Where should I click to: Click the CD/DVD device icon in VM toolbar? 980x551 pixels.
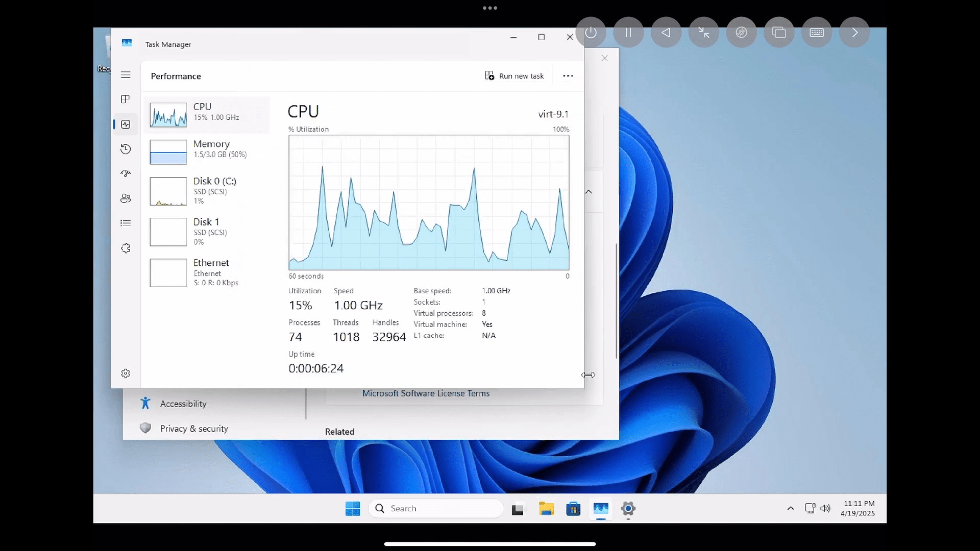[x=741, y=32]
